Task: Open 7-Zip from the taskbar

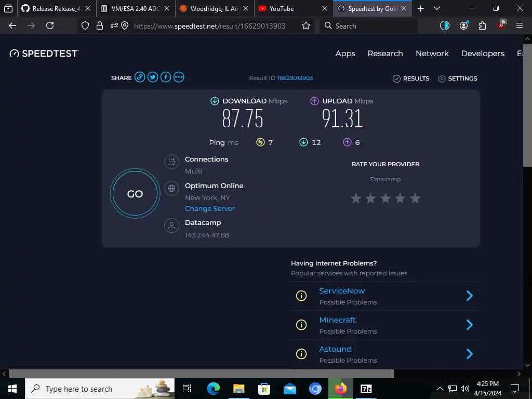Action: coord(366,389)
